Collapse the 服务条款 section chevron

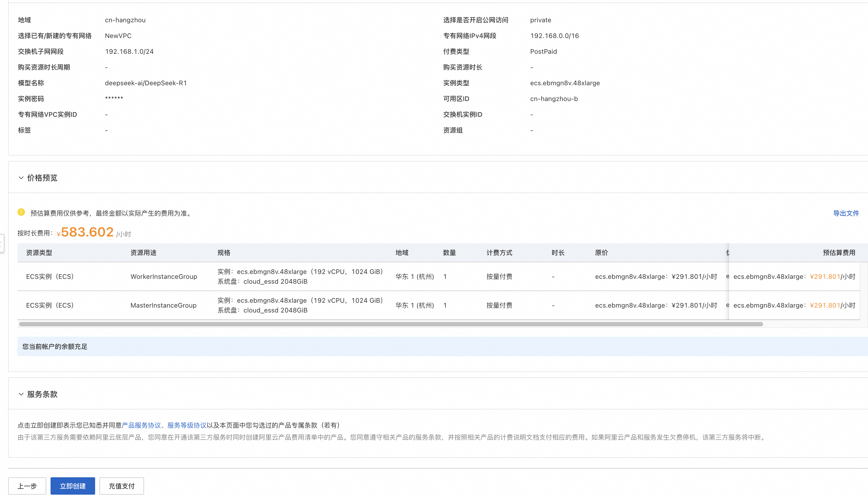[x=21, y=394]
